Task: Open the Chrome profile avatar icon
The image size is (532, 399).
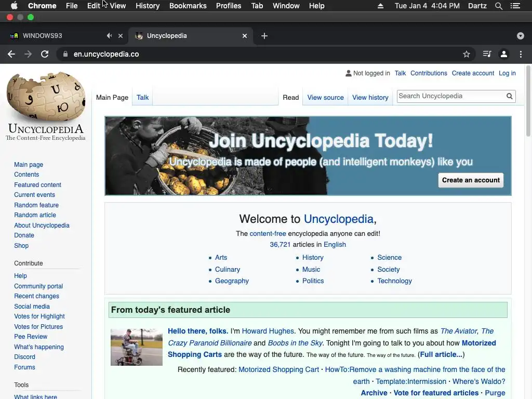Action: 504,54
